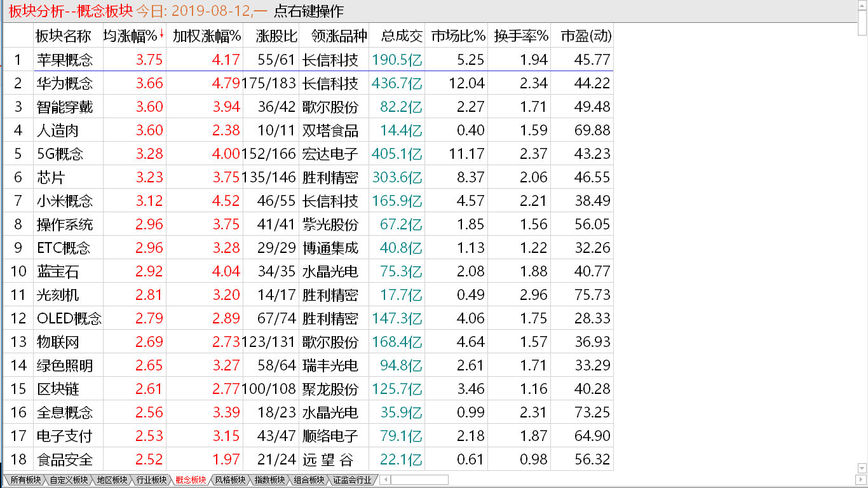Screen dimensions: 868x488
Task: Switch to the 自定义板块 tab
Action: (69, 480)
